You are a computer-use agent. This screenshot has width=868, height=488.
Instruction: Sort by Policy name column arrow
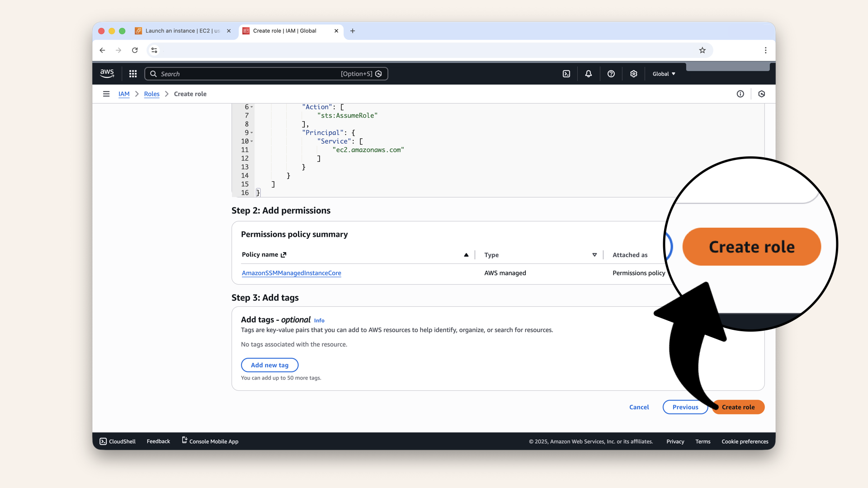(x=466, y=255)
